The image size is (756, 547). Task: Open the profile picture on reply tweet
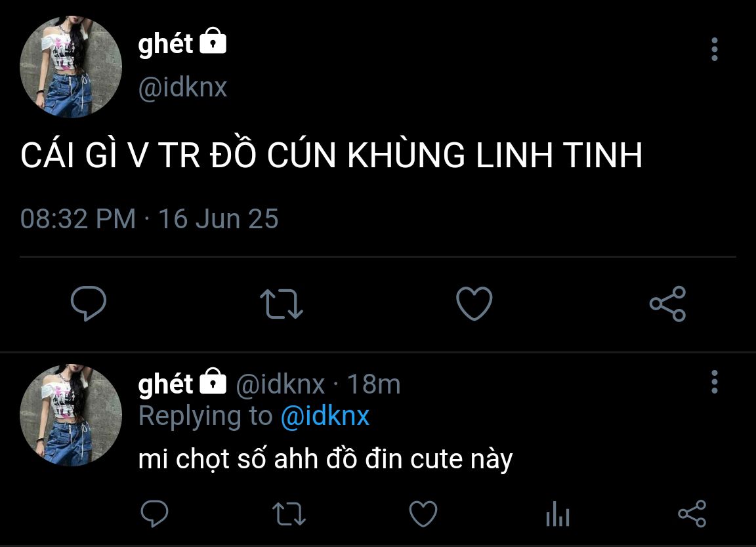tap(71, 415)
